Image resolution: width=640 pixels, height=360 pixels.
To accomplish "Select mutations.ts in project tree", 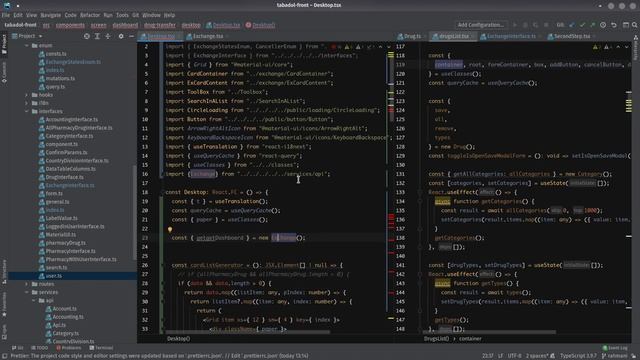I will tap(60, 78).
